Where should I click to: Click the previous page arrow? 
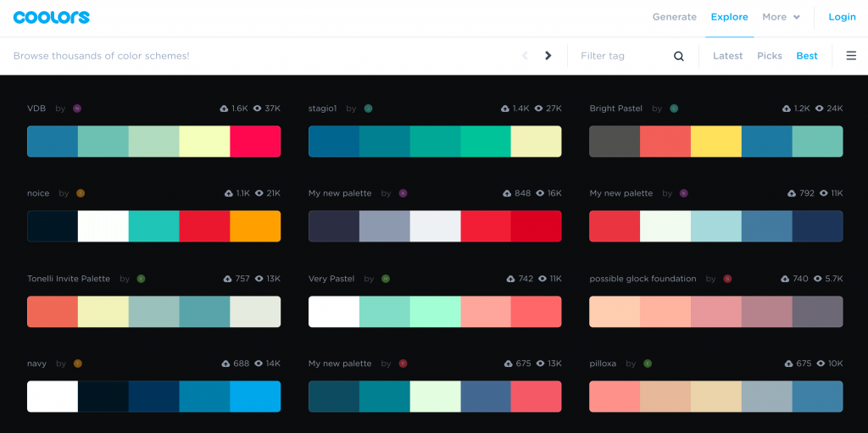point(525,55)
